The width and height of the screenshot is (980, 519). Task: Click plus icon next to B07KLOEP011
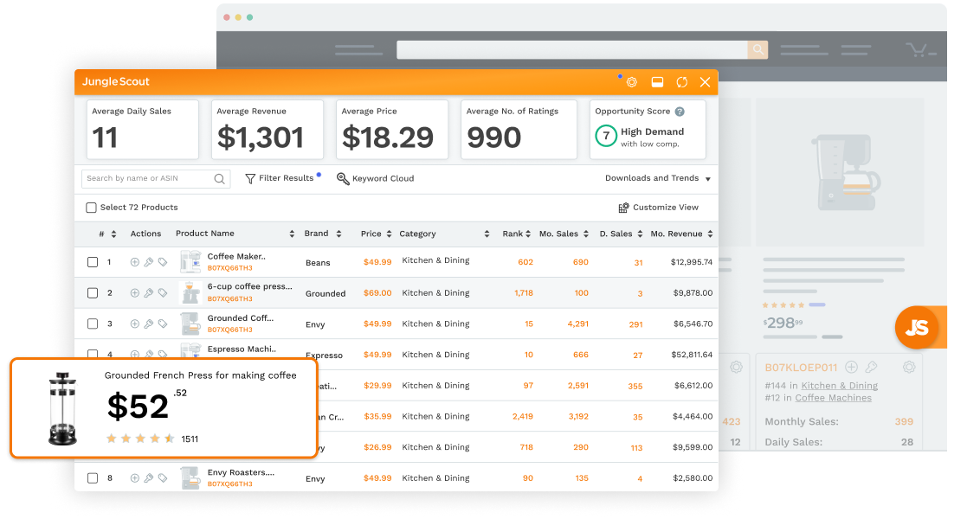(851, 368)
